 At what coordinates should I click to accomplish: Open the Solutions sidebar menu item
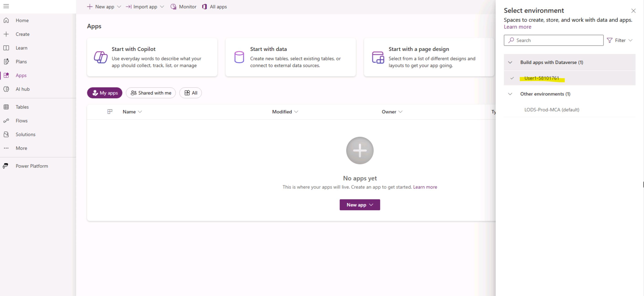tap(25, 134)
